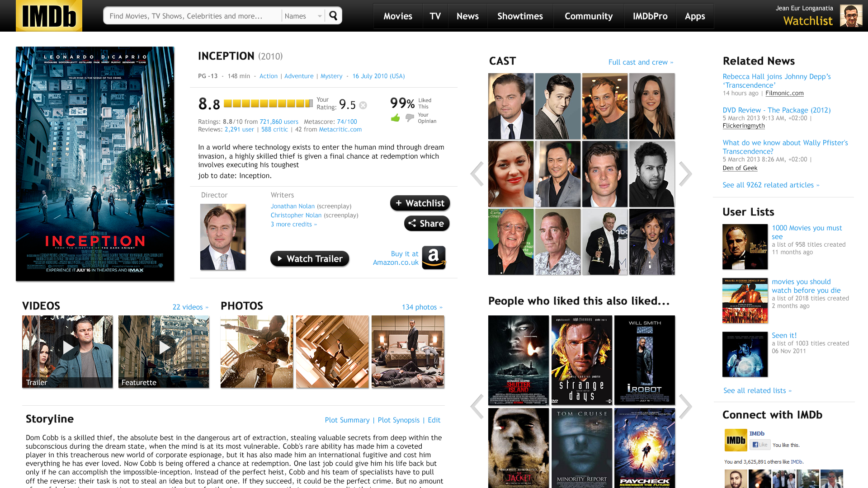
Task: Show next cast members with right arrow
Action: pyautogui.click(x=685, y=174)
